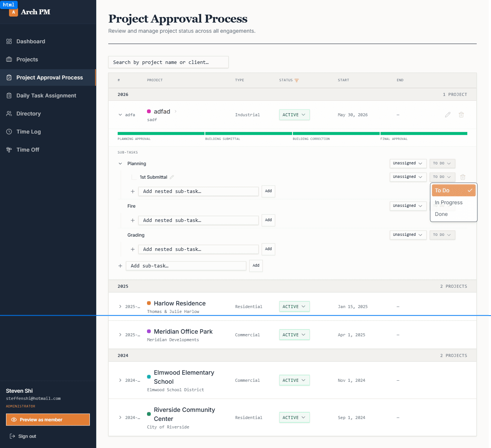Click the 'May 30, 2026' start date

coord(353,115)
